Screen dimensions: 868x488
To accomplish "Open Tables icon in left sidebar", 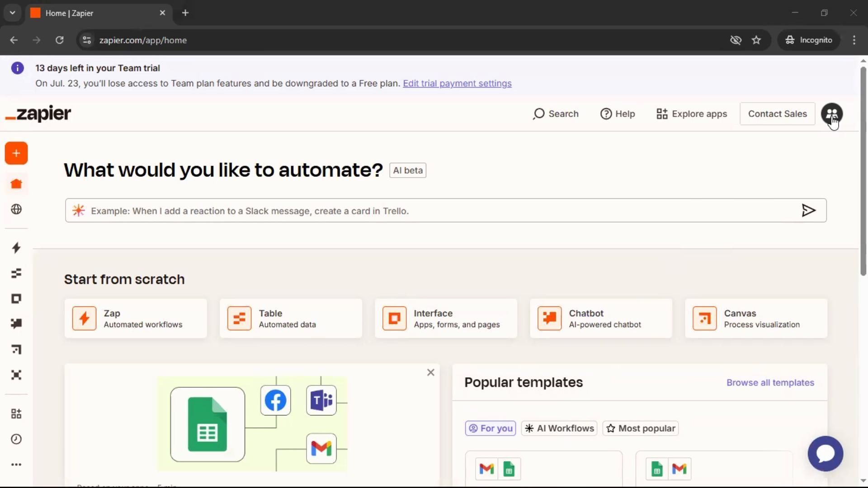I will click(16, 273).
